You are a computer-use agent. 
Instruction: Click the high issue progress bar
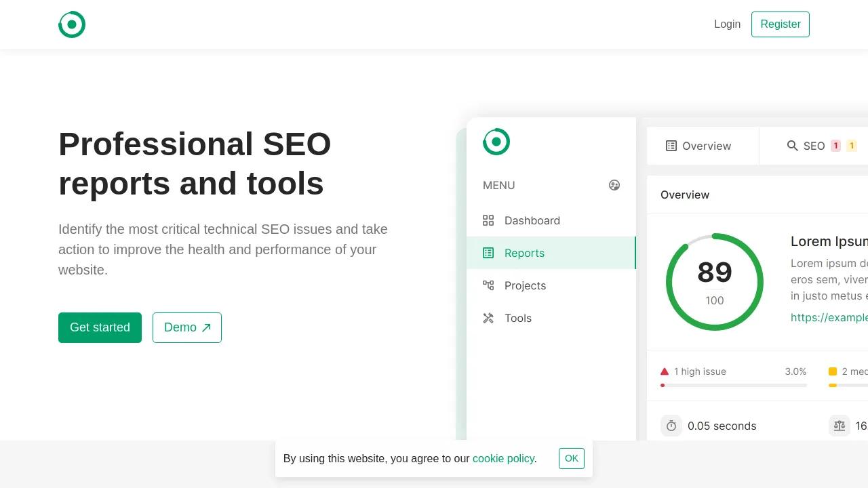click(734, 385)
